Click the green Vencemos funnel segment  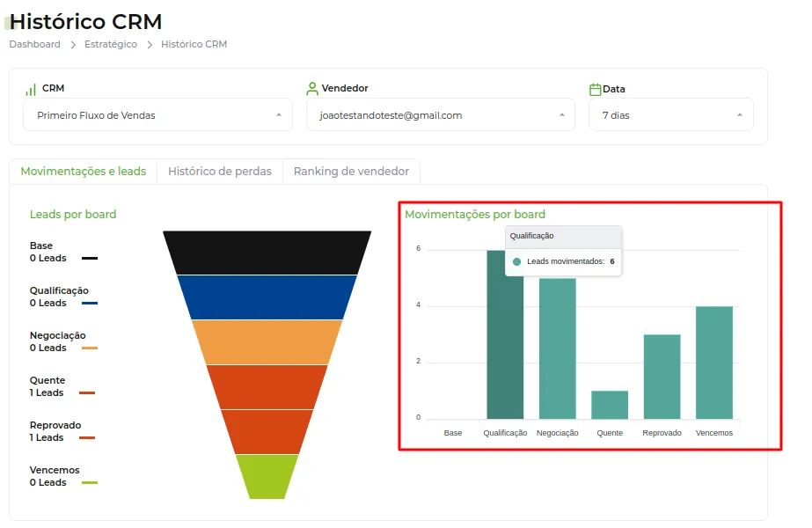(267, 477)
